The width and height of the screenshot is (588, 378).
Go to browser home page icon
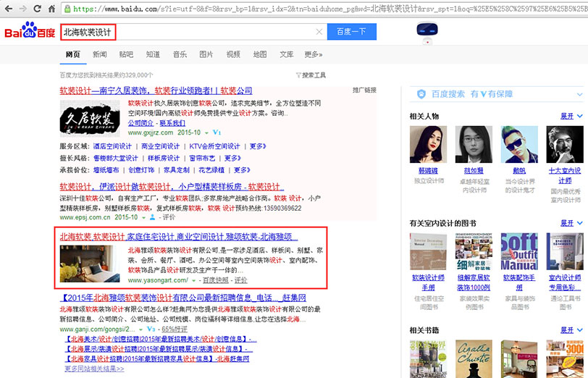51,9
